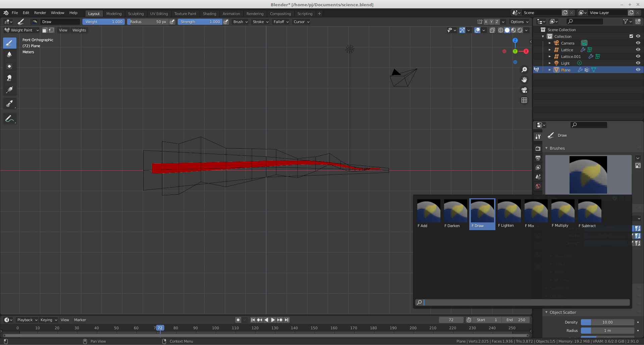644x345 pixels.
Task: Open the Weight Paint mode dropdown
Action: click(x=21, y=30)
